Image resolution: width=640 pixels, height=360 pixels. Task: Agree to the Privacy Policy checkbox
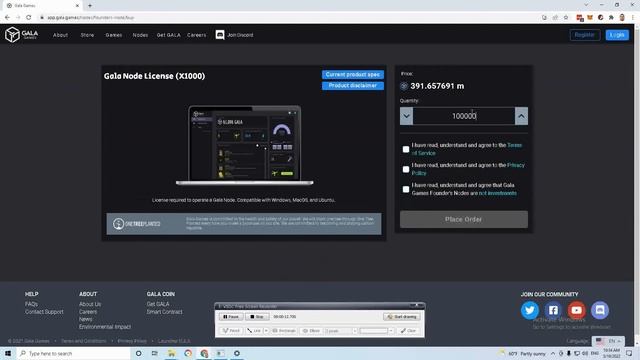pyautogui.click(x=406, y=169)
